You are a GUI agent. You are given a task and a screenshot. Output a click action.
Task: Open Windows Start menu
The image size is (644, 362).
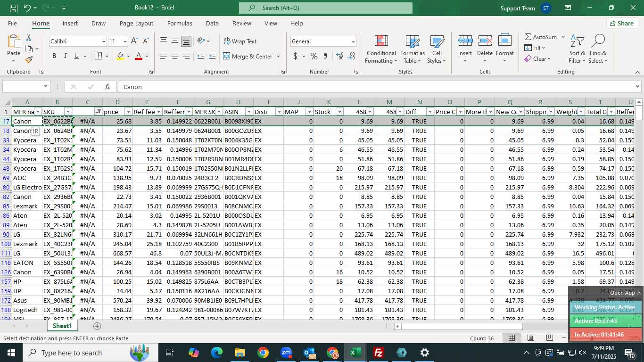11,353
